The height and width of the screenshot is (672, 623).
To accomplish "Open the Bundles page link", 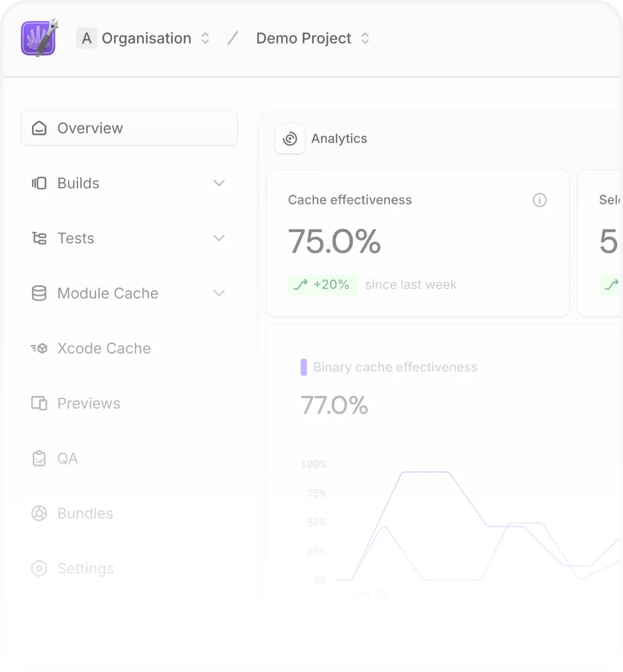I will click(x=85, y=513).
